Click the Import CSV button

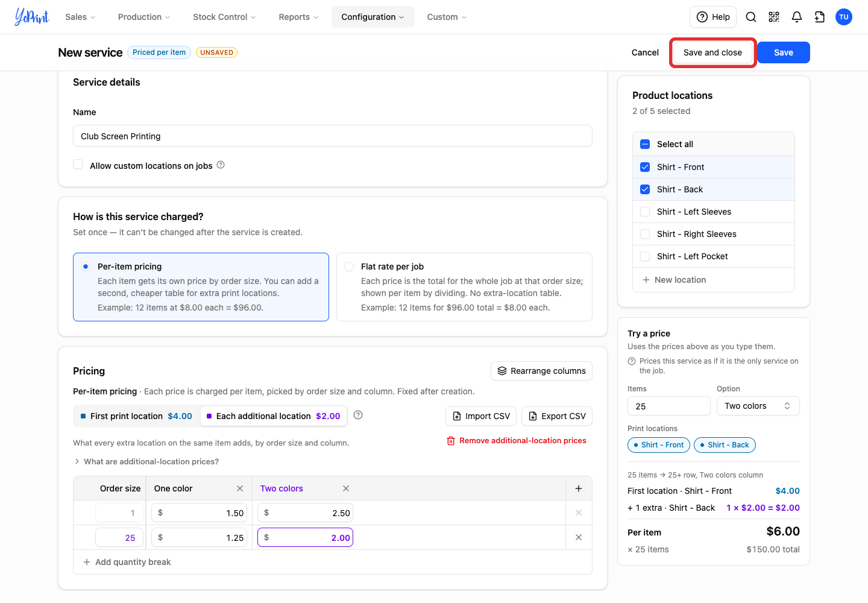(x=481, y=416)
